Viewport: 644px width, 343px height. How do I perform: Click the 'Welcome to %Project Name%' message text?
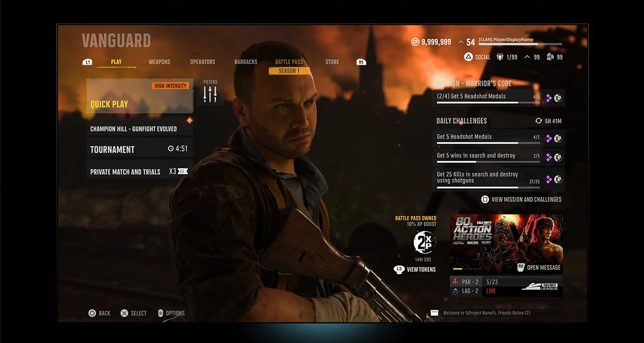(x=487, y=313)
